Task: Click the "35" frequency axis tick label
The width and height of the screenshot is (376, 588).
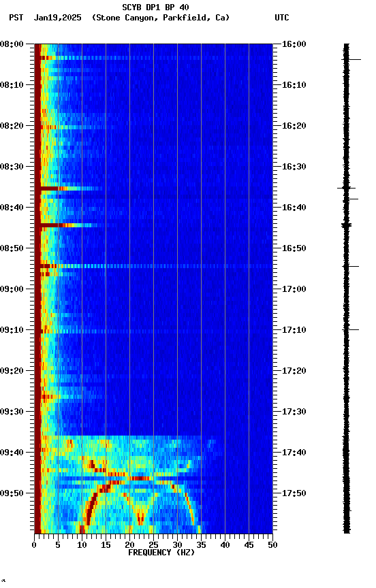Action: click(x=201, y=545)
